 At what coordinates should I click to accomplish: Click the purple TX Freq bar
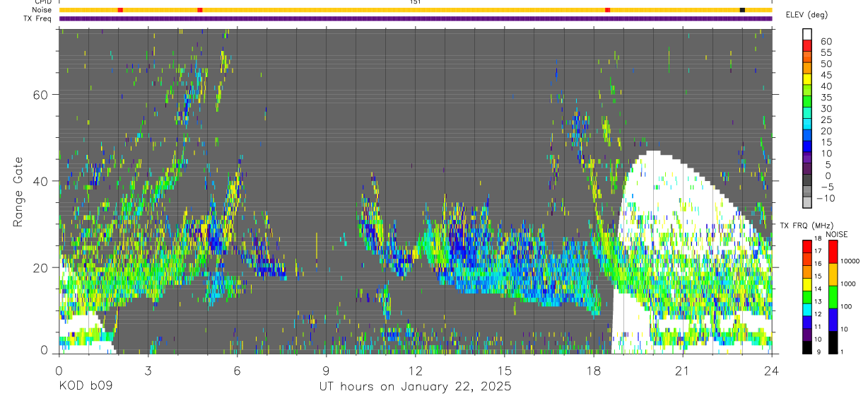coord(416,18)
